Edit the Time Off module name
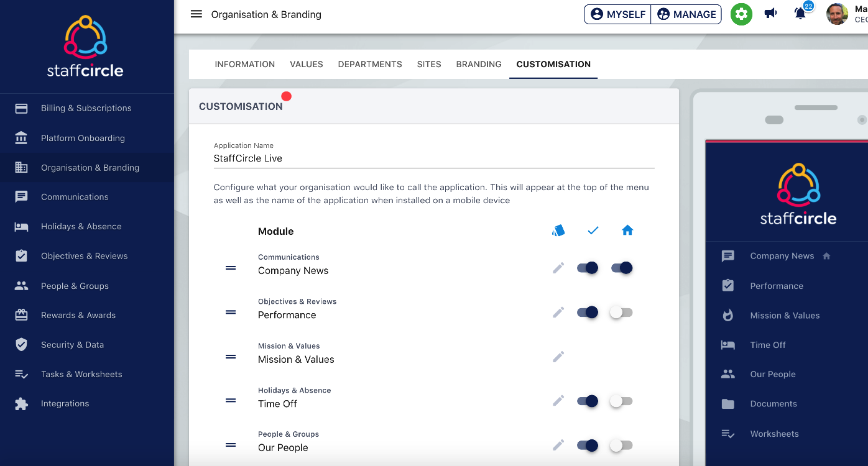The image size is (868, 466). [558, 401]
